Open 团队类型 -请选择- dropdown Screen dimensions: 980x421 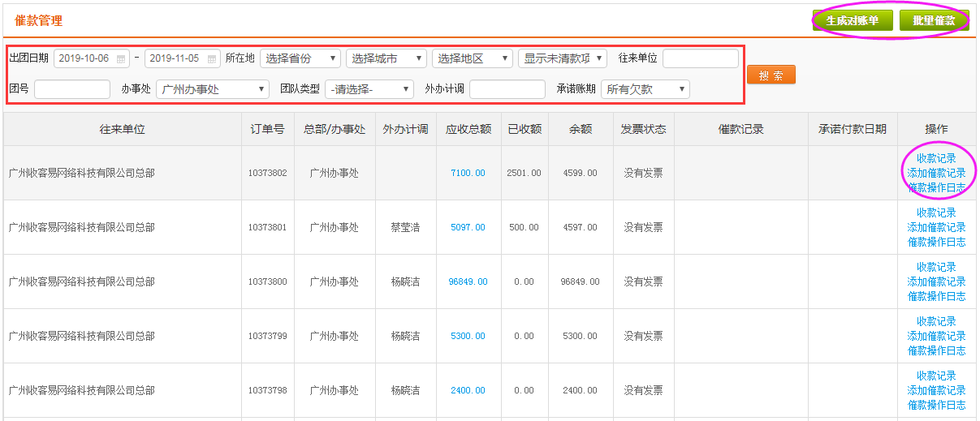tap(369, 89)
